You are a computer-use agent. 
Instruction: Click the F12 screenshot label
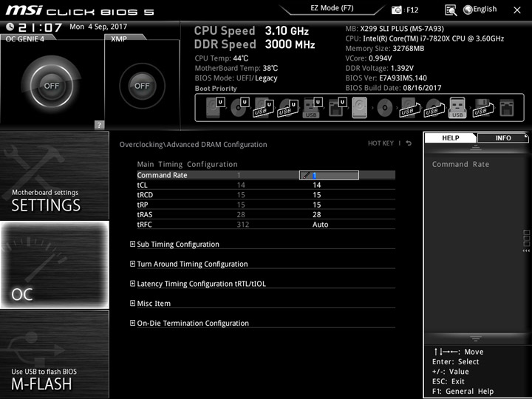[412, 10]
